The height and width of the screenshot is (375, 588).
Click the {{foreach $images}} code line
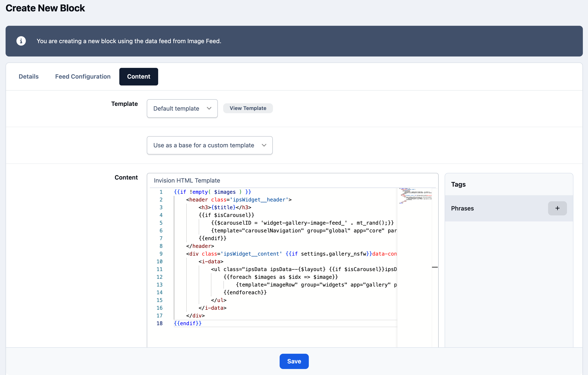coord(280,277)
